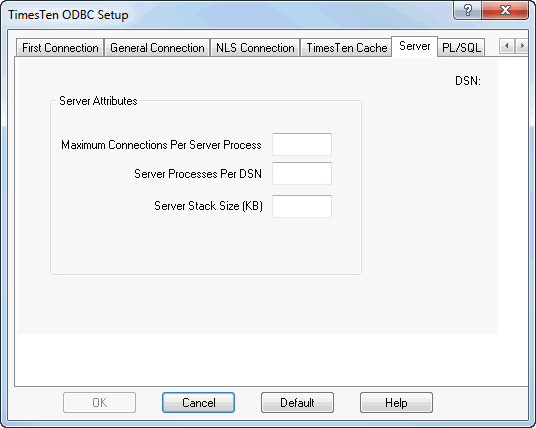
Task: Click the question mark help icon in title bar
Action: click(x=467, y=10)
